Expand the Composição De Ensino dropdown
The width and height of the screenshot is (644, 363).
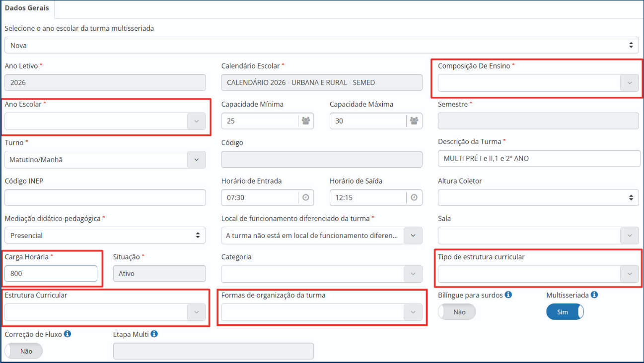tap(629, 83)
